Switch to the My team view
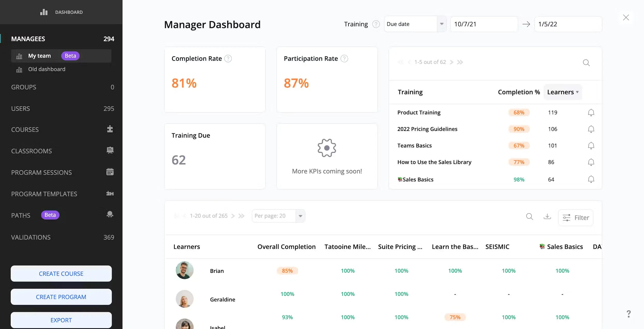 (x=39, y=56)
